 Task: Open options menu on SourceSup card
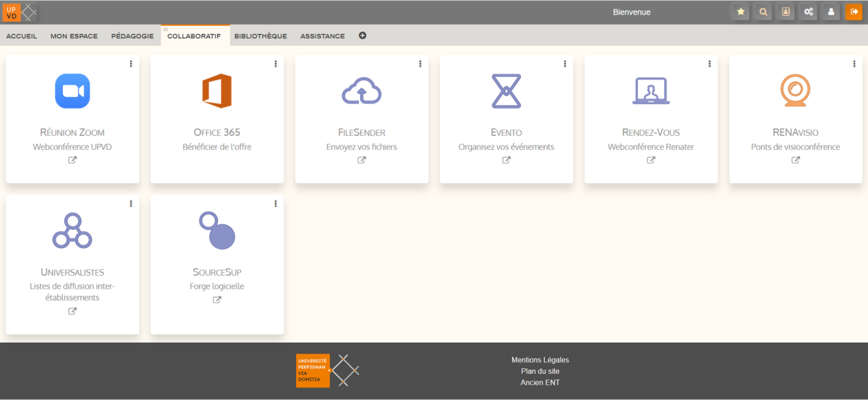coord(276,204)
